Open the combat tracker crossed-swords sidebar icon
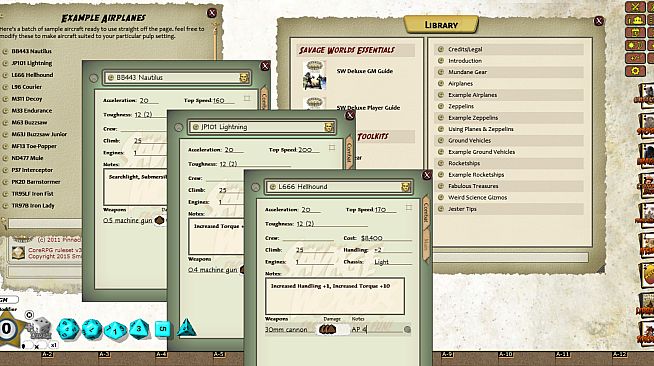This screenshot has height=366, width=654. coord(635,7)
